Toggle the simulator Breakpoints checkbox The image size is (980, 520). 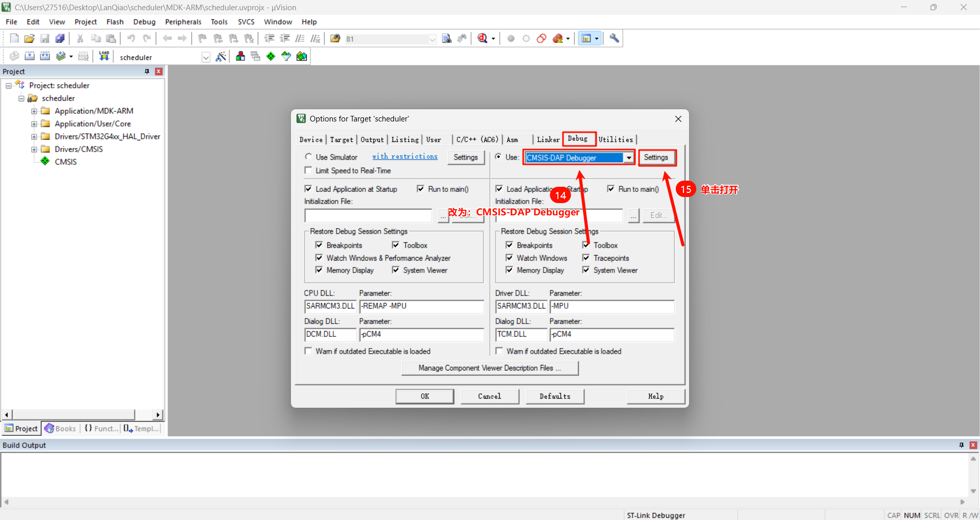[319, 245]
